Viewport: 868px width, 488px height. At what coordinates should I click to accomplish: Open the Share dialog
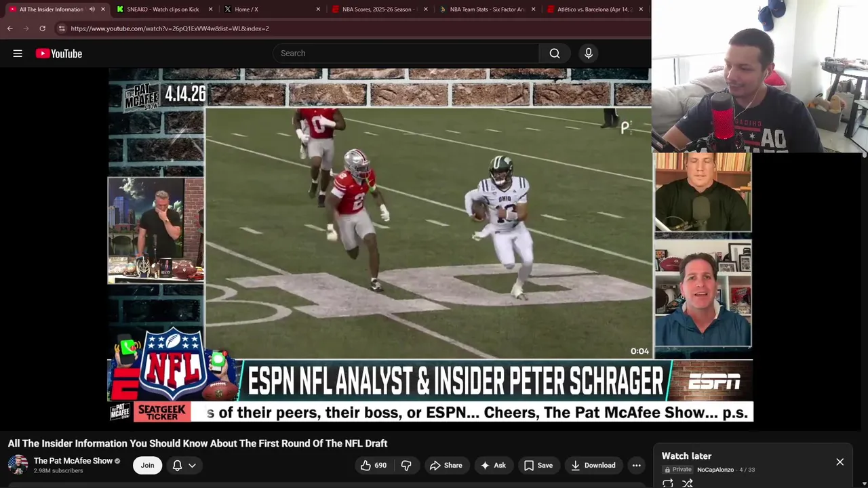pyautogui.click(x=446, y=465)
